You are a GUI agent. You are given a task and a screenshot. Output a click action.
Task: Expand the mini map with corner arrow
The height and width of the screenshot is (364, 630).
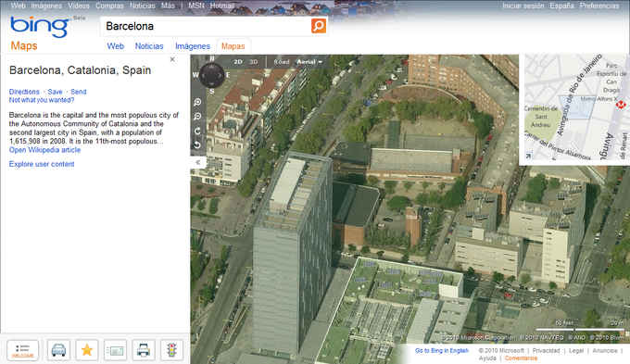pos(528,156)
